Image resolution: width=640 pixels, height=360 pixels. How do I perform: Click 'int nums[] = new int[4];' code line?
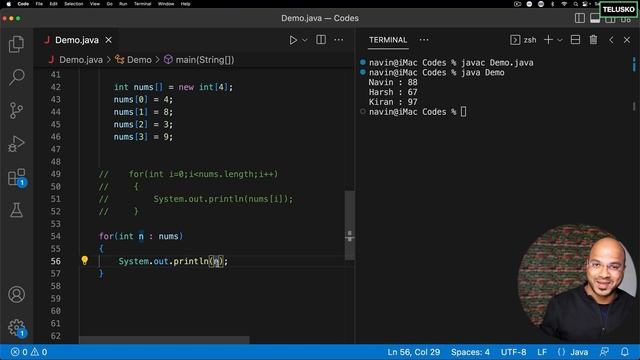point(173,87)
